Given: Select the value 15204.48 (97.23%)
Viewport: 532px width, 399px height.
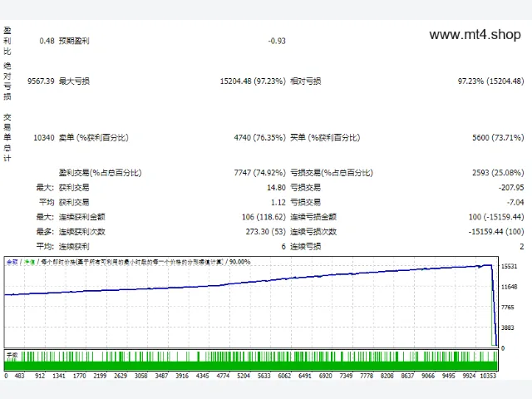Looking at the screenshot, I should (x=253, y=81).
